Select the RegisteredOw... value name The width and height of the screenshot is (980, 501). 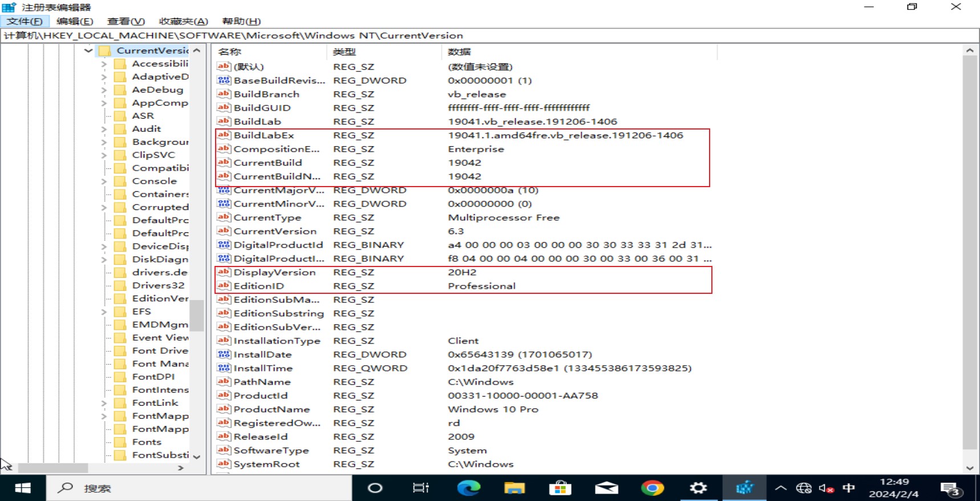pos(277,423)
